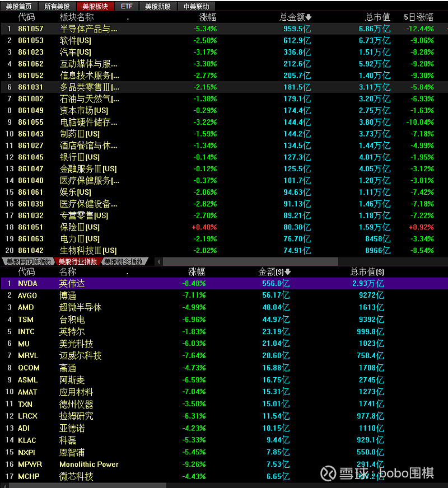Image resolution: width=448 pixels, height=488 pixels.
Task: Click the sort arrow on the 金额[$] column
Action: pos(288,271)
